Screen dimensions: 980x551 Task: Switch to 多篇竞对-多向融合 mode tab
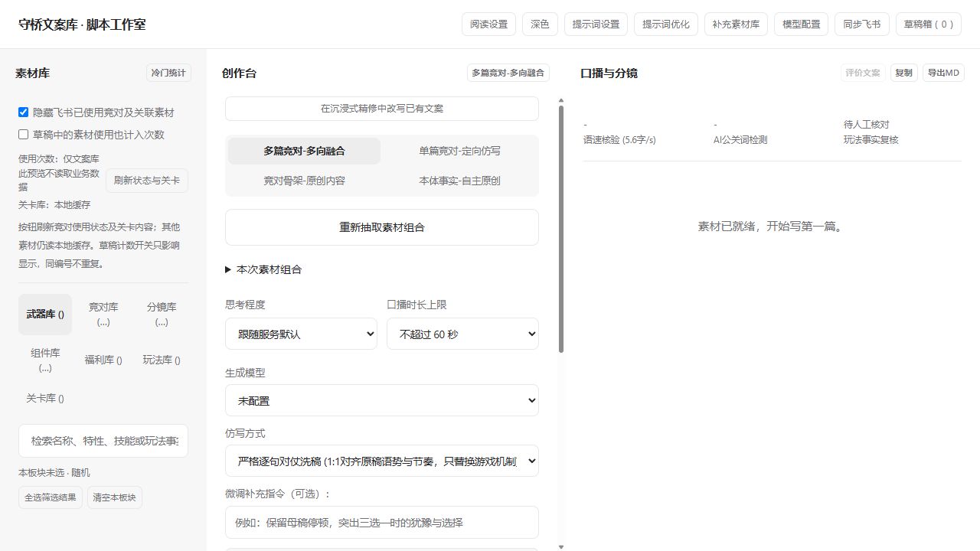click(304, 151)
